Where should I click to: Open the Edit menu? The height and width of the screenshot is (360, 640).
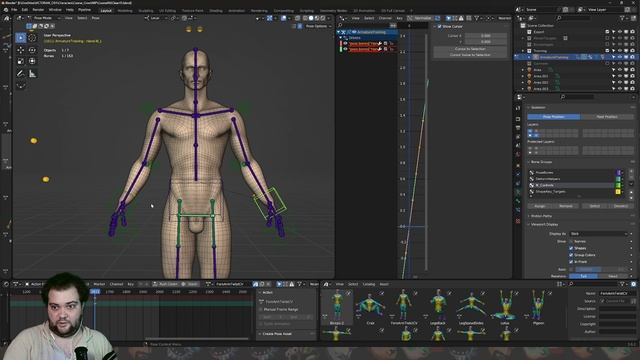25,10
